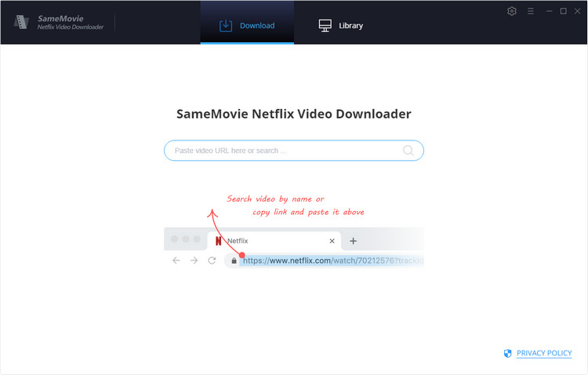Minimize the SameMovie window
The width and height of the screenshot is (588, 375).
click(x=549, y=11)
